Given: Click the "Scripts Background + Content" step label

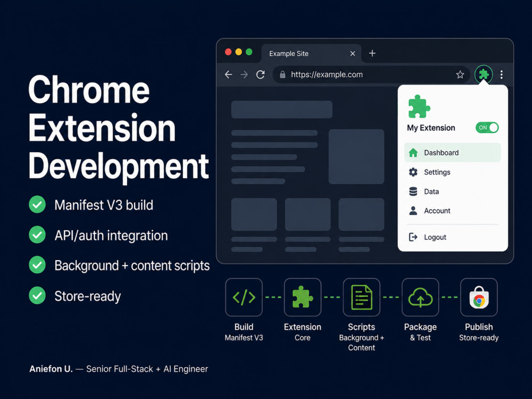Looking at the screenshot, I should [x=361, y=337].
